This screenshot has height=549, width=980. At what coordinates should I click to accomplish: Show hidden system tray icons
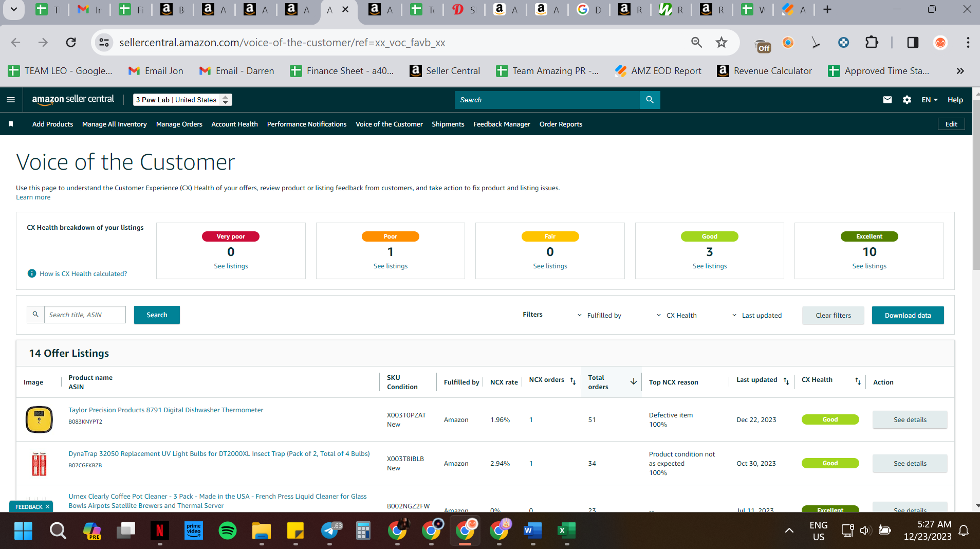(x=789, y=530)
